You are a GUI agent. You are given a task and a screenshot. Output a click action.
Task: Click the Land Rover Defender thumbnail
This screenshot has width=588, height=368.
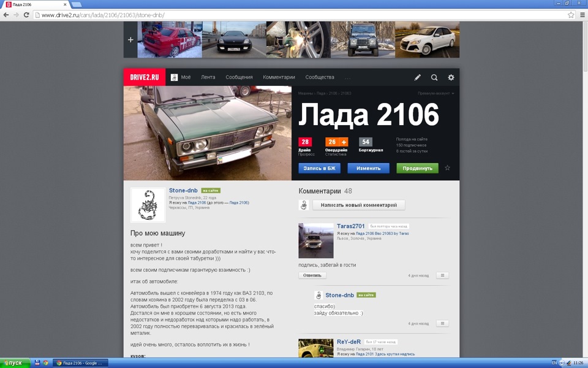click(363, 40)
